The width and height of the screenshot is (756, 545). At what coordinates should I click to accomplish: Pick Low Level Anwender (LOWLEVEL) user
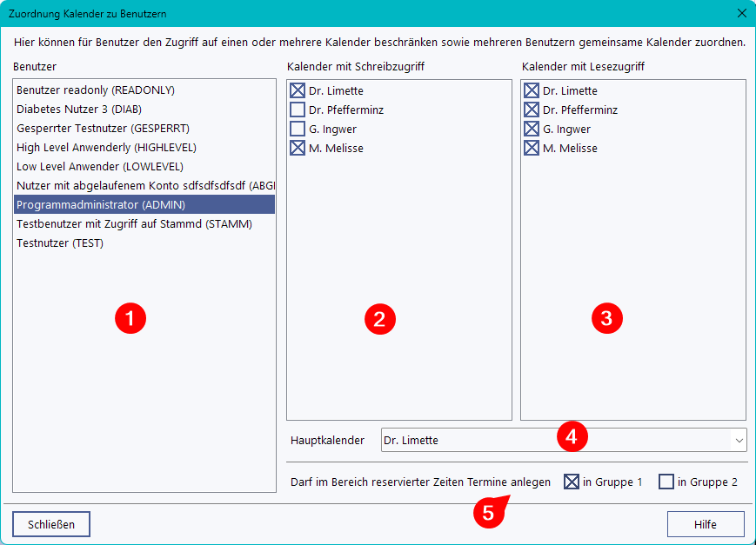tap(100, 167)
